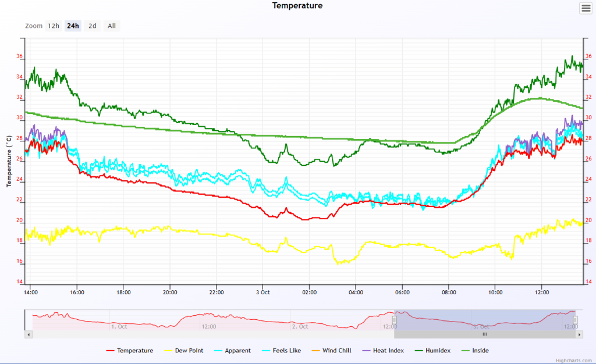This screenshot has height=364, width=596.
Task: Click the navigator scrollbar right arrow
Action: click(x=579, y=334)
